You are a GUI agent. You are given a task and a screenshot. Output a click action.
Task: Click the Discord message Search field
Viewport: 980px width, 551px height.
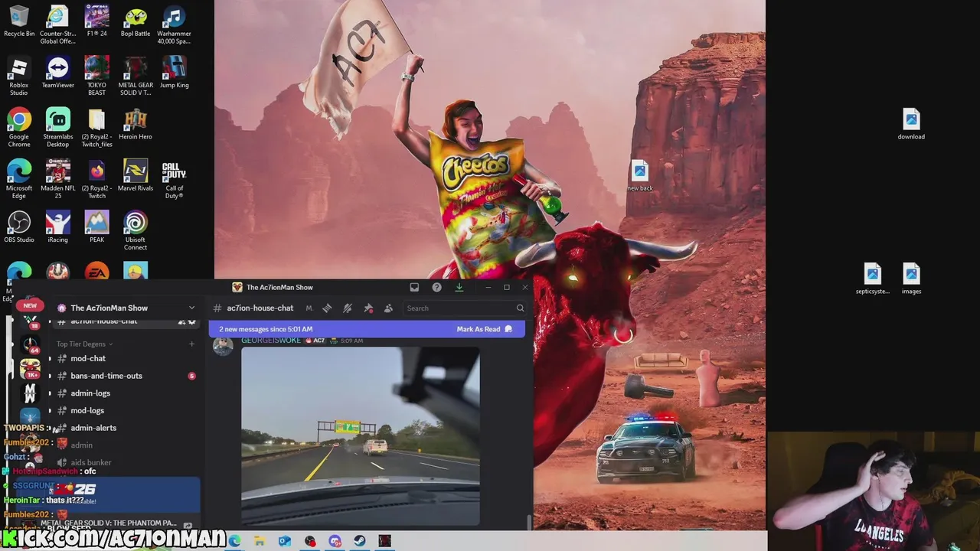(464, 308)
